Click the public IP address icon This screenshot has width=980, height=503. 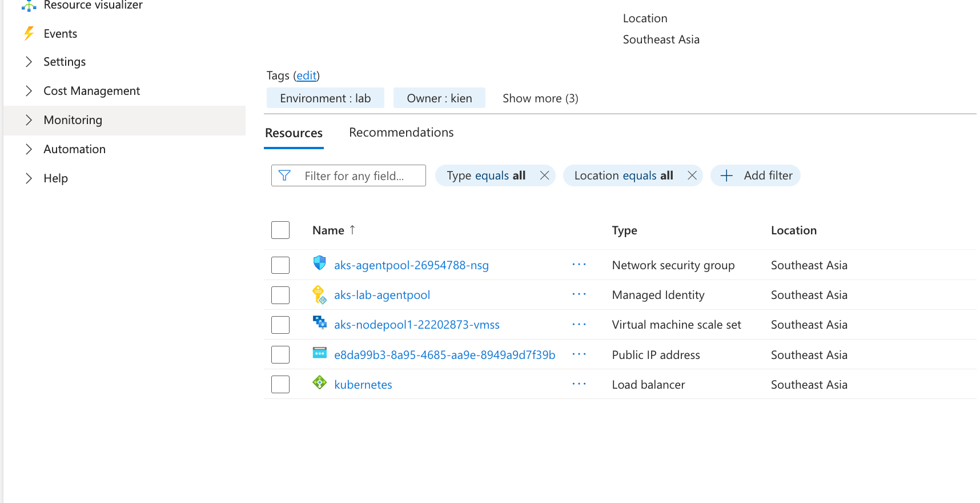320,353
